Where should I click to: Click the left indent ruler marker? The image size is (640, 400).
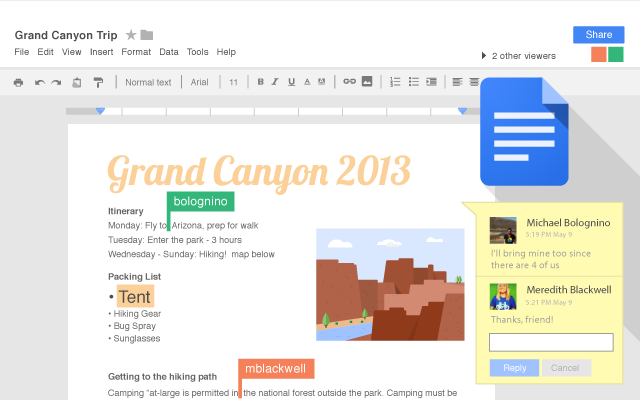(100, 111)
